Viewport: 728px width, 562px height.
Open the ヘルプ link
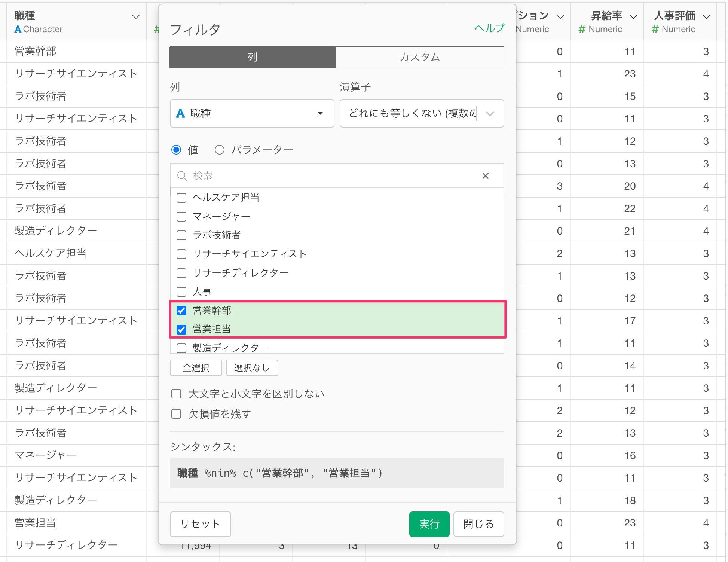(x=489, y=28)
